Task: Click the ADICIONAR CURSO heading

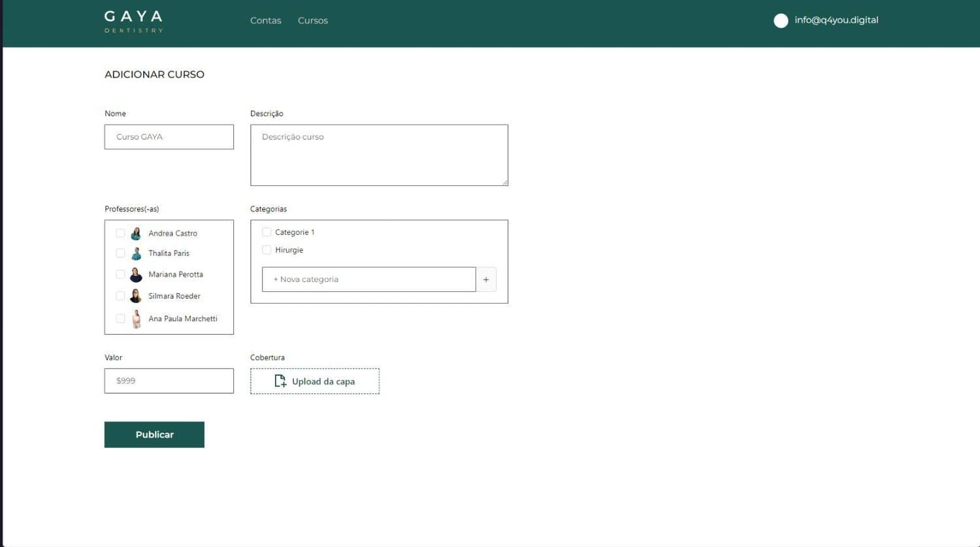Action: tap(154, 74)
